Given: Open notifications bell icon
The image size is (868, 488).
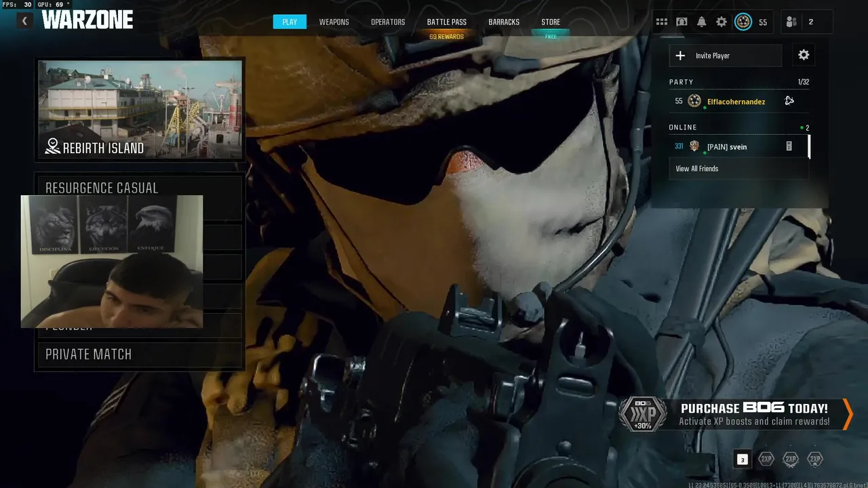Looking at the screenshot, I should pos(701,22).
